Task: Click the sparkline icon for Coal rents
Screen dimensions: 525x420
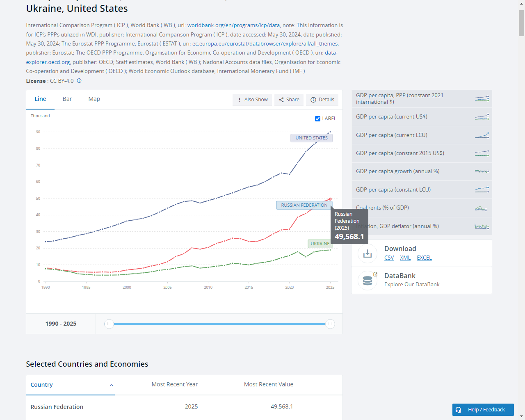Action: (481, 208)
